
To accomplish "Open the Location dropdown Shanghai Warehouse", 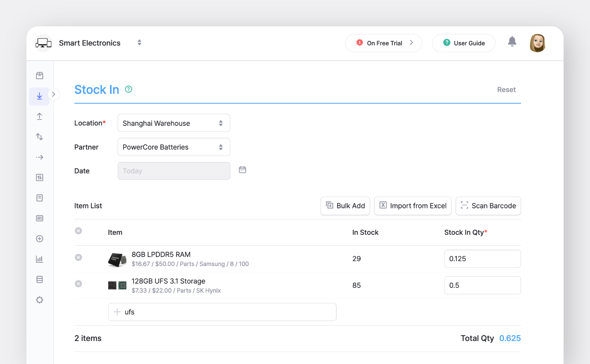I will (174, 123).
